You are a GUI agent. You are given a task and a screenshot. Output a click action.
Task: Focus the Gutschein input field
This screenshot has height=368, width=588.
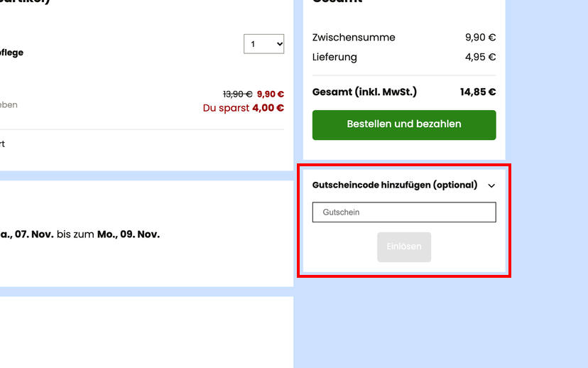(x=404, y=212)
